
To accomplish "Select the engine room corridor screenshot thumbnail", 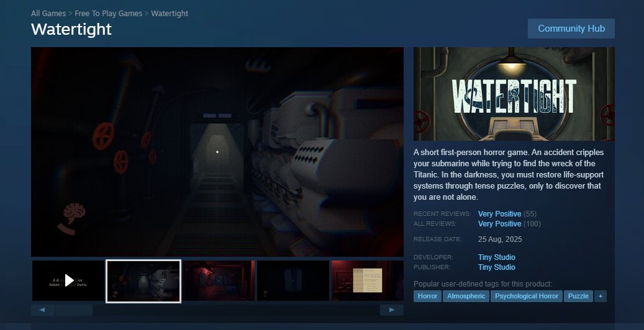I will click(x=143, y=281).
